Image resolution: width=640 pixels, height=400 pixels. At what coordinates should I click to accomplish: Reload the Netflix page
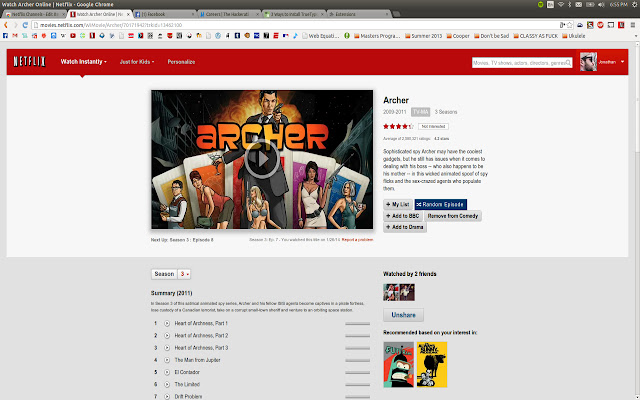point(25,25)
